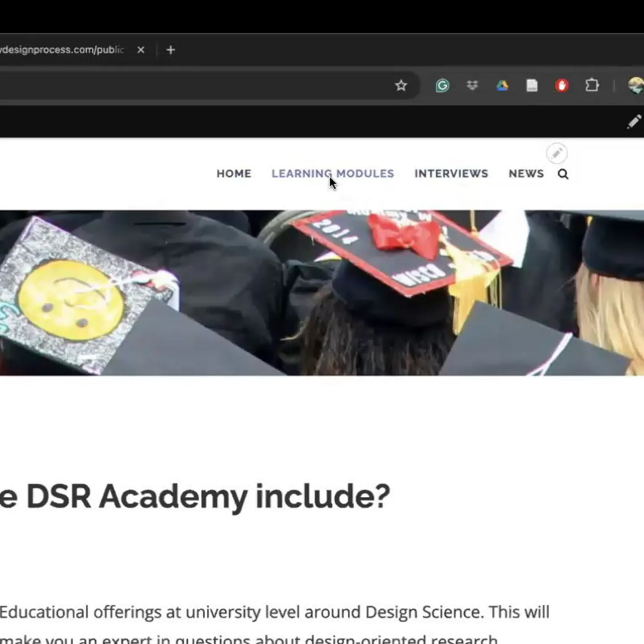Open the Dropbox extension icon
644x644 pixels.
pos(473,85)
